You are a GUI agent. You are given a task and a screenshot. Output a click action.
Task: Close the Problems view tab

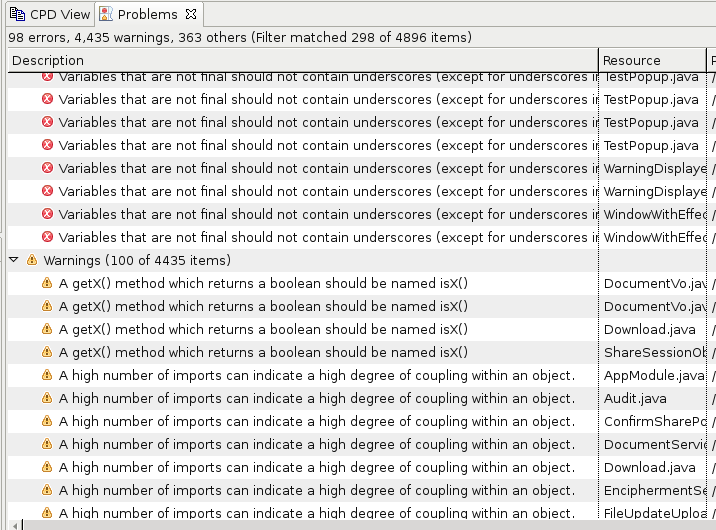pyautogui.click(x=191, y=14)
